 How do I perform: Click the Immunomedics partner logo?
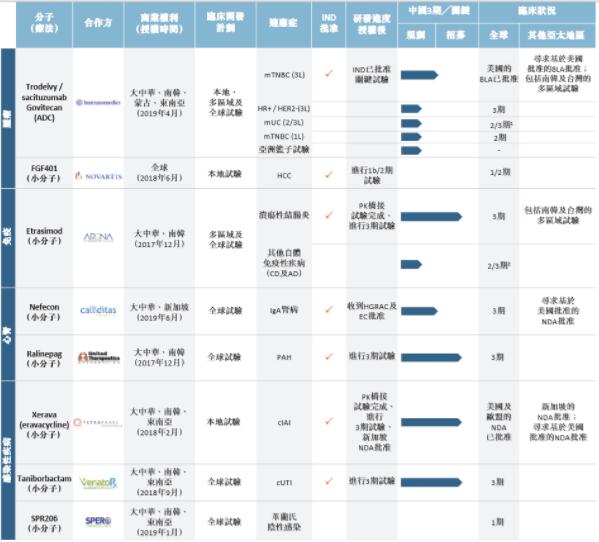98,102
